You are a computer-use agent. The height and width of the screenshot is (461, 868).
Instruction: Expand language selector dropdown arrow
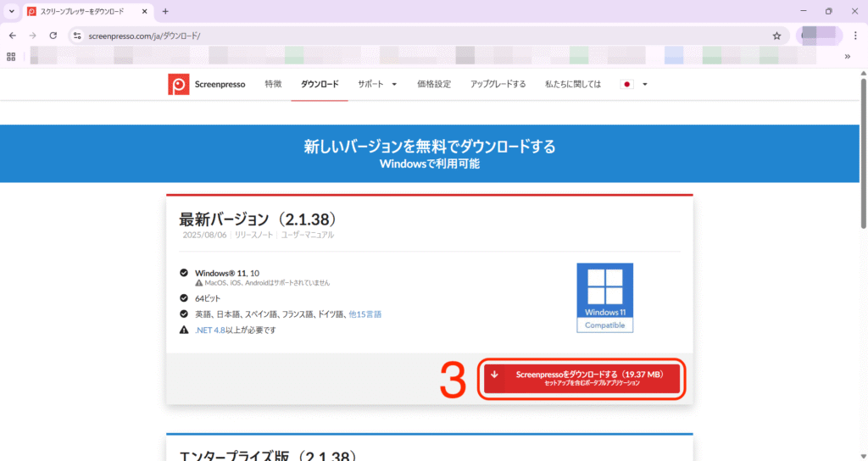pos(645,85)
